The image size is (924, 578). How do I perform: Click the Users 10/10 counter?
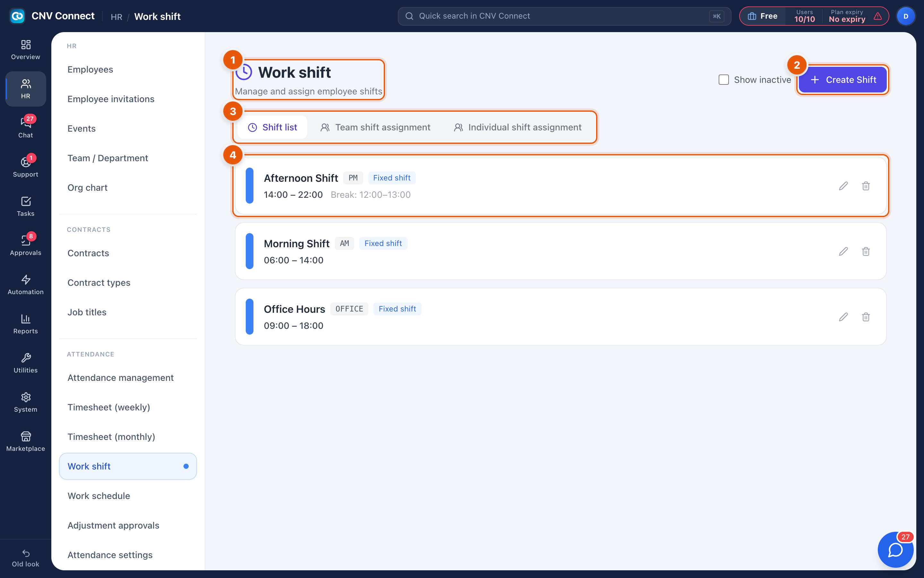[x=805, y=16]
